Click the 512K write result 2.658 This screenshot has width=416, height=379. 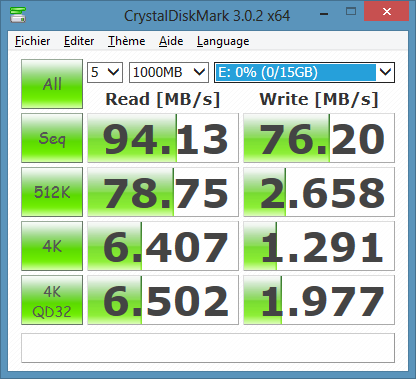tap(319, 192)
